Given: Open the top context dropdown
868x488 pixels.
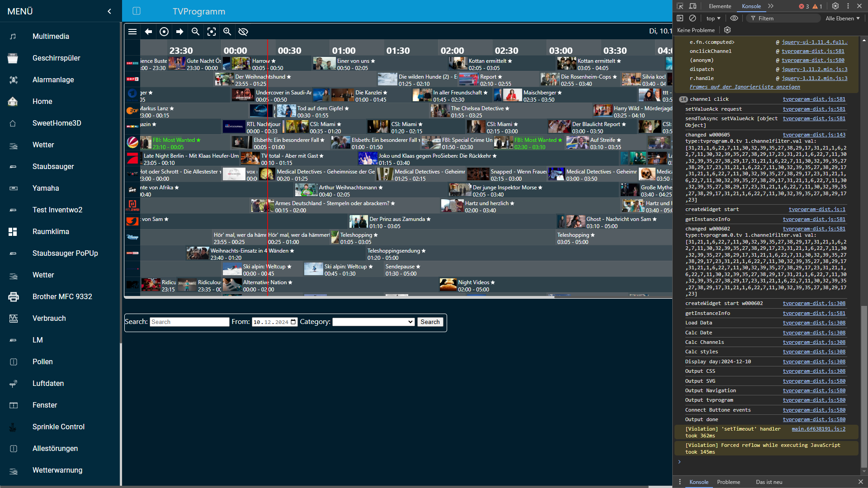Looking at the screenshot, I should pyautogui.click(x=713, y=19).
